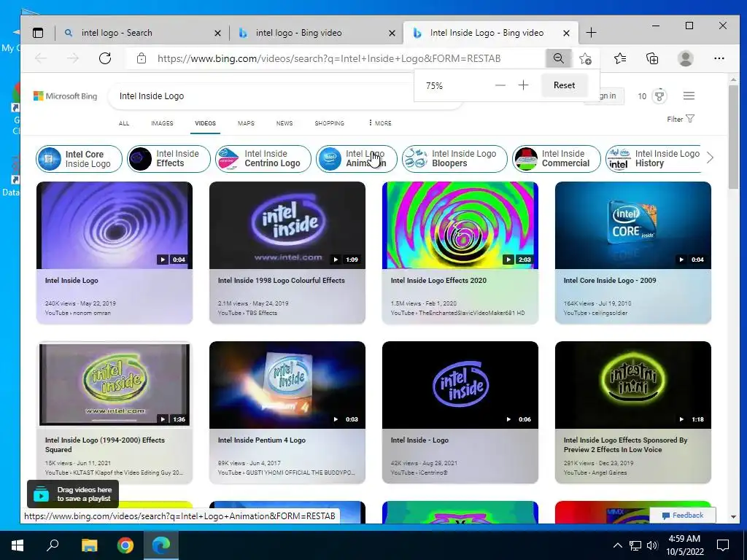
Task: Click the address bar URL
Action: coord(329,58)
